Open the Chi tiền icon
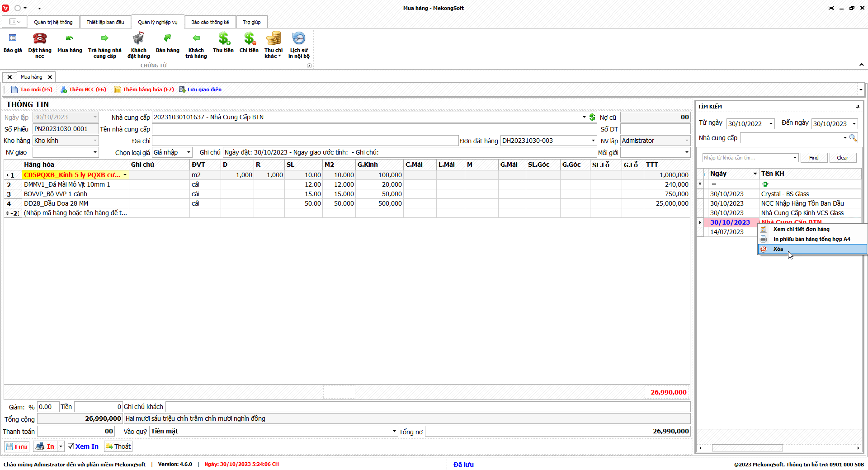Image resolution: width=868 pixels, height=470 pixels. click(x=249, y=39)
